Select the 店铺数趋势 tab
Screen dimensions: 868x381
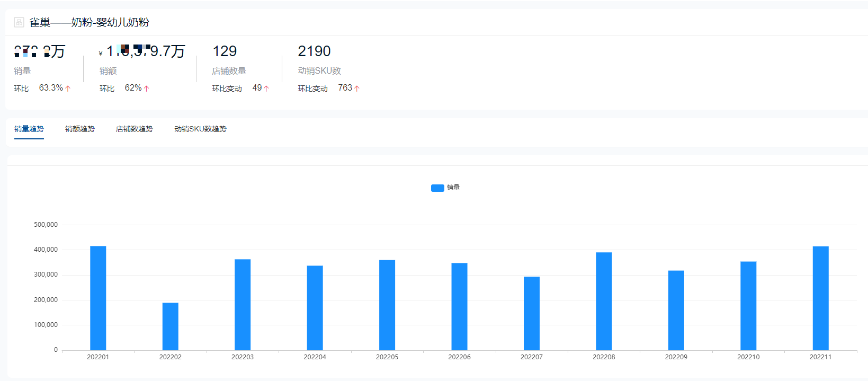pyautogui.click(x=135, y=129)
